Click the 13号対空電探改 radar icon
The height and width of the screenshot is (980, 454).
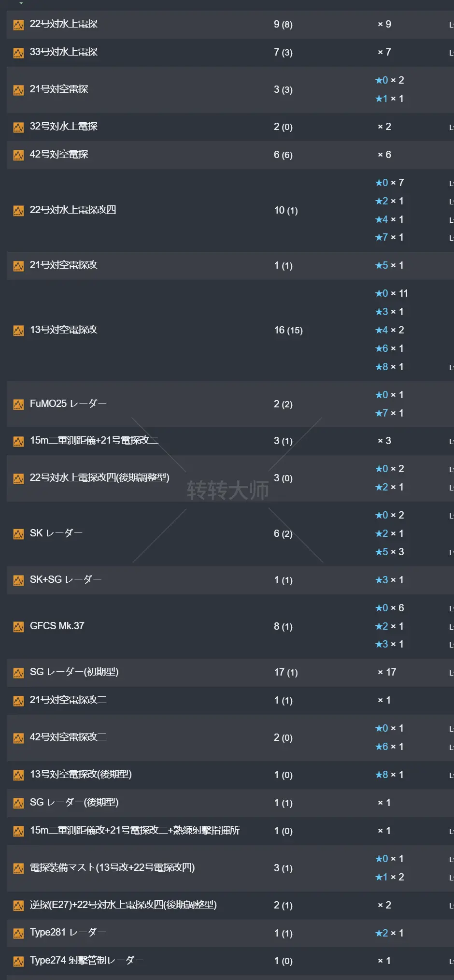19,330
